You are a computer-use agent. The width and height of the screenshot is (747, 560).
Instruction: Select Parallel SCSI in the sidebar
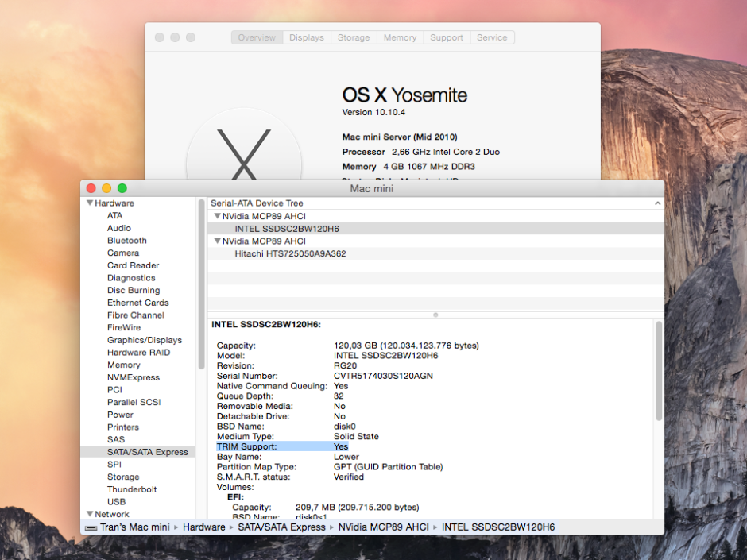pos(134,402)
